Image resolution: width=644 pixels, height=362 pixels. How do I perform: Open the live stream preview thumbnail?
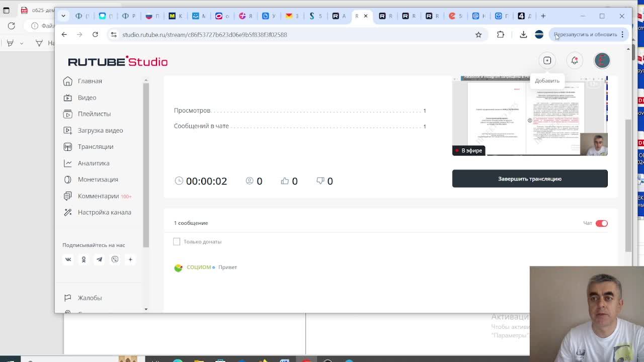pos(530,116)
